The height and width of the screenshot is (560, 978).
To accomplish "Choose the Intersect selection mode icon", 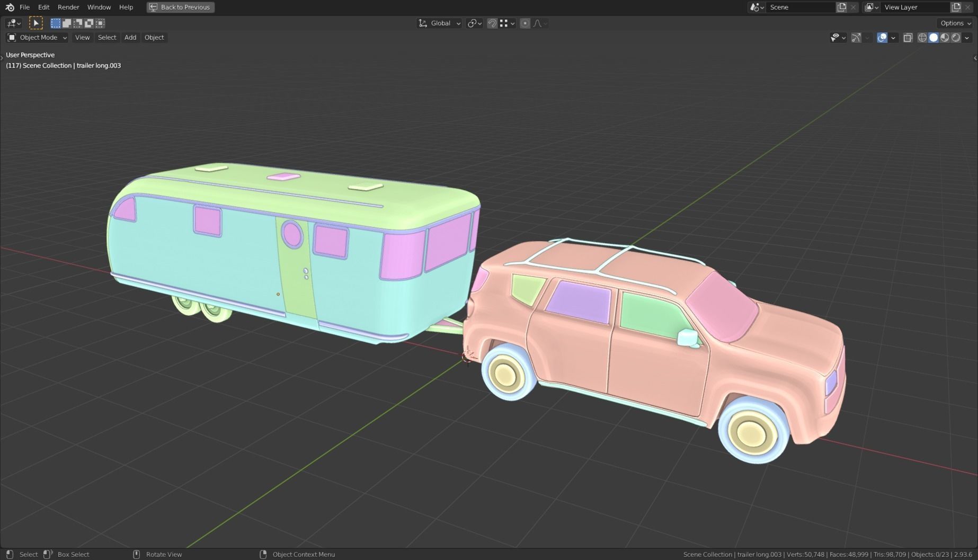I will [100, 23].
